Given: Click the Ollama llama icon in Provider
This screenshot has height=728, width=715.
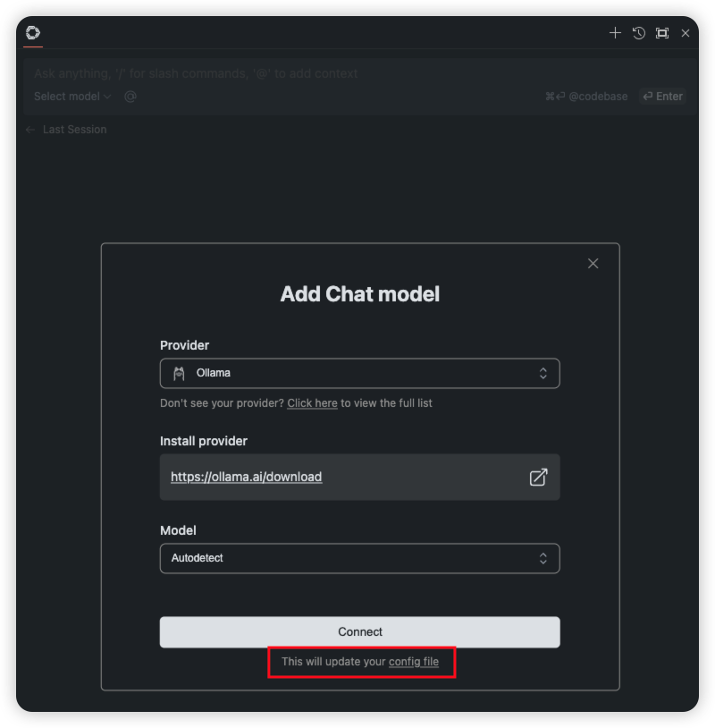Looking at the screenshot, I should tap(179, 373).
